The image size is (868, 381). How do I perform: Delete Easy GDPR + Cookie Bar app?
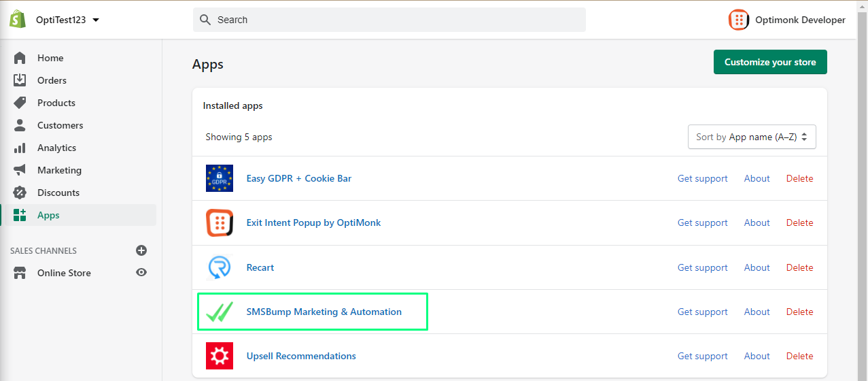click(x=799, y=178)
